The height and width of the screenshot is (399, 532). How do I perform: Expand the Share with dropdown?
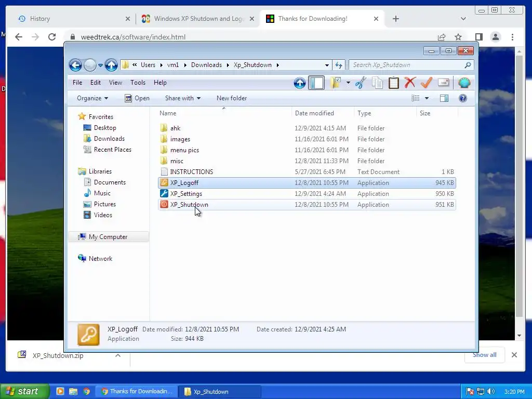click(x=182, y=98)
